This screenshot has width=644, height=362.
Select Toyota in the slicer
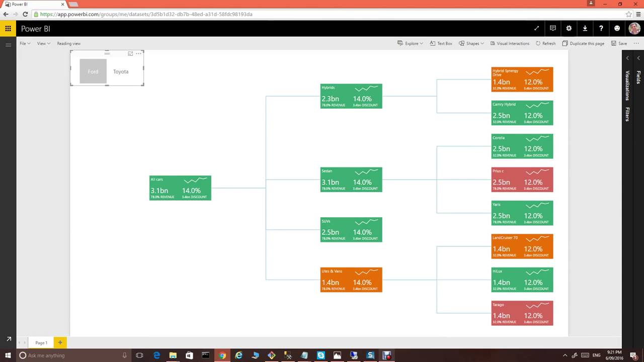[x=121, y=71]
